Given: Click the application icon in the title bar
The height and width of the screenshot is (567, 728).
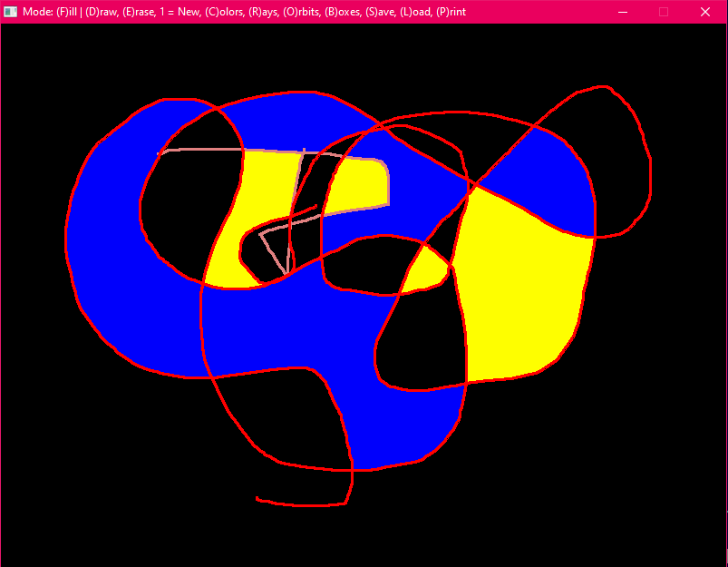Looking at the screenshot, I should [x=10, y=12].
